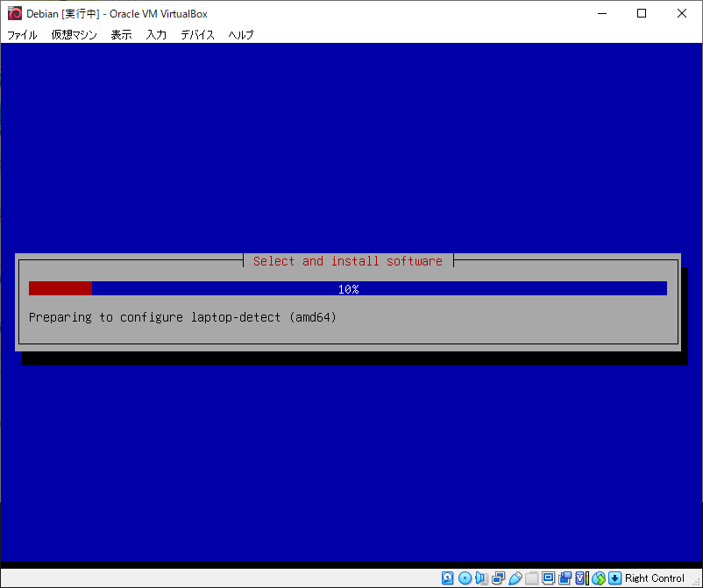Open the ファイル menu
Viewport: 703px width, 588px height.
coord(22,35)
